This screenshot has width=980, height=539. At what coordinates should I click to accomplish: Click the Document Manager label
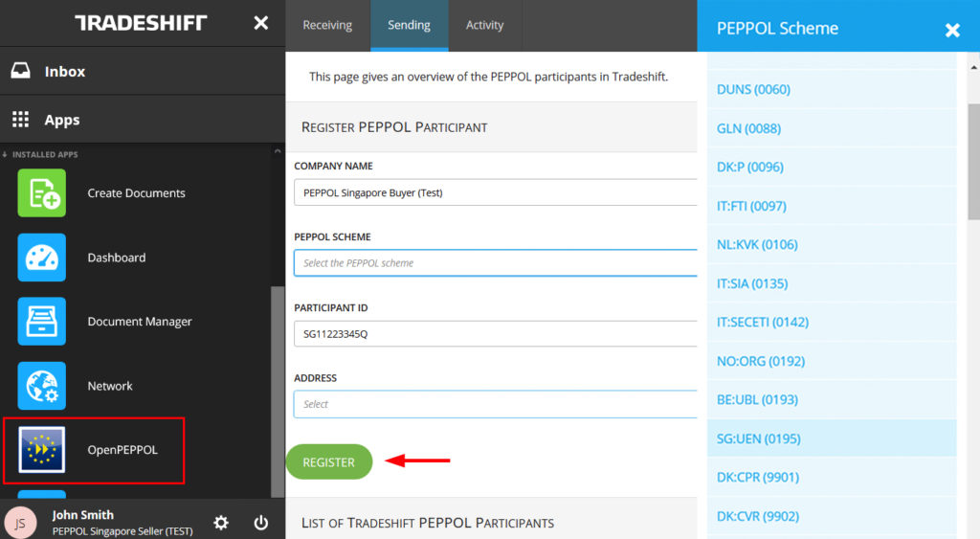pos(140,322)
